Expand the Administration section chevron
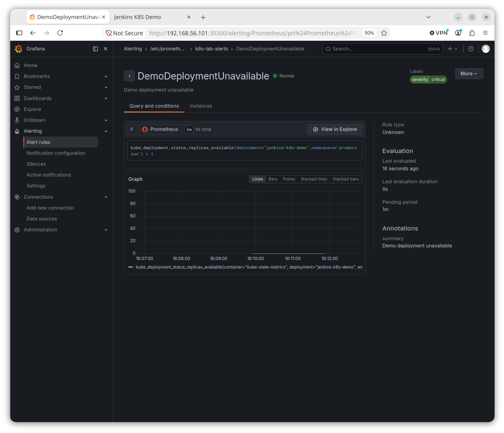This screenshot has width=504, height=433. coord(106,230)
